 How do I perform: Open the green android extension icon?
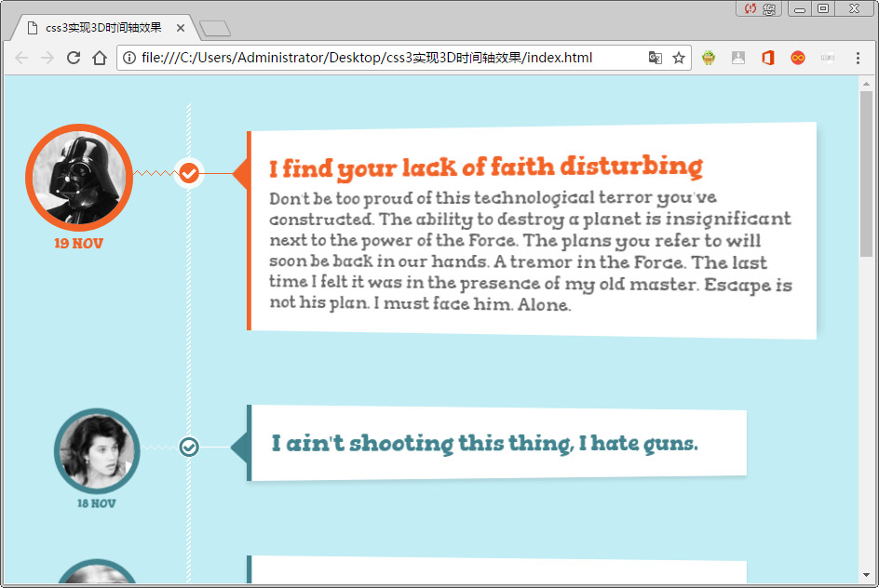(709, 58)
